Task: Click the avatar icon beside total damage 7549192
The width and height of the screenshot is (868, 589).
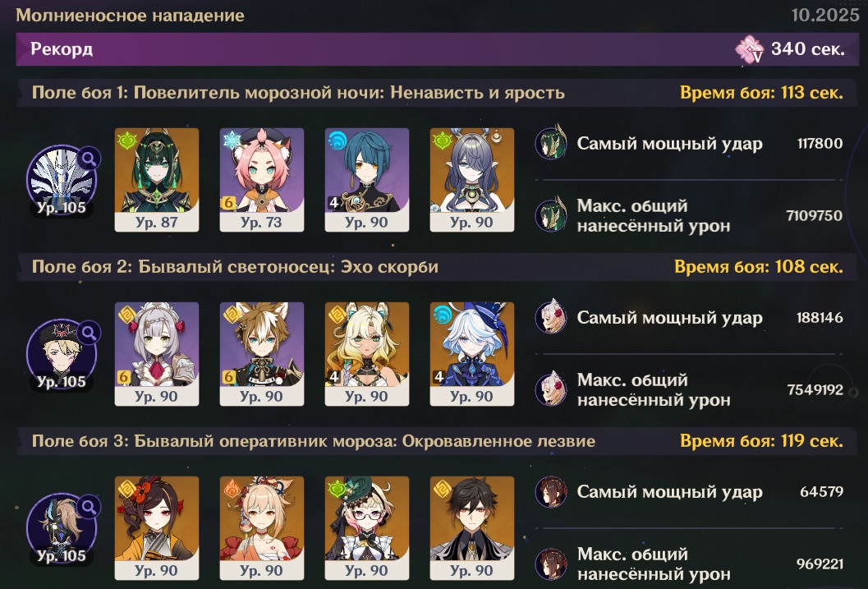Action: pyautogui.click(x=551, y=389)
